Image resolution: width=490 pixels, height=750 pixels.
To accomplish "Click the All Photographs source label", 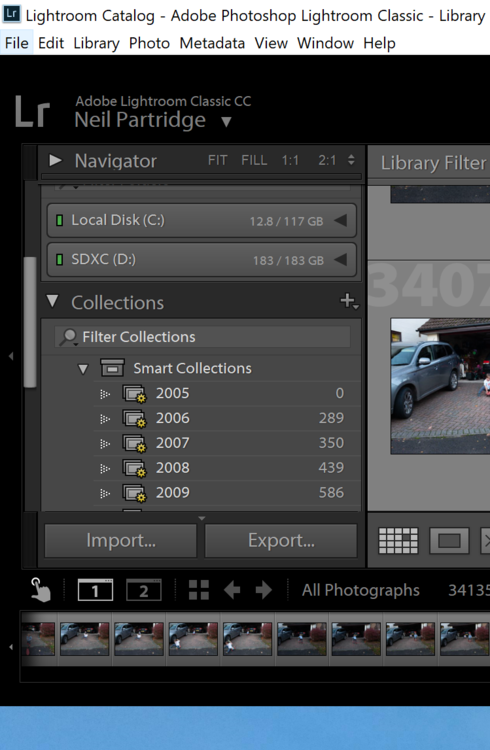I will click(x=360, y=590).
